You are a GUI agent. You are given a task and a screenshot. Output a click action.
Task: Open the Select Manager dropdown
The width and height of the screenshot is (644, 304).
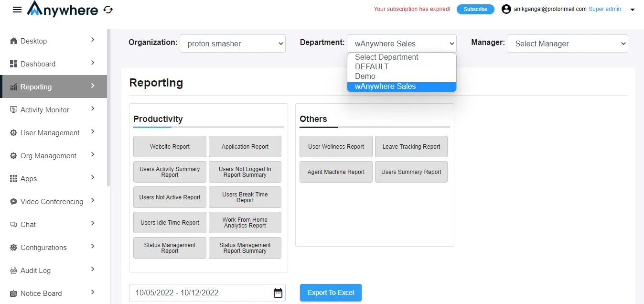pos(568,43)
